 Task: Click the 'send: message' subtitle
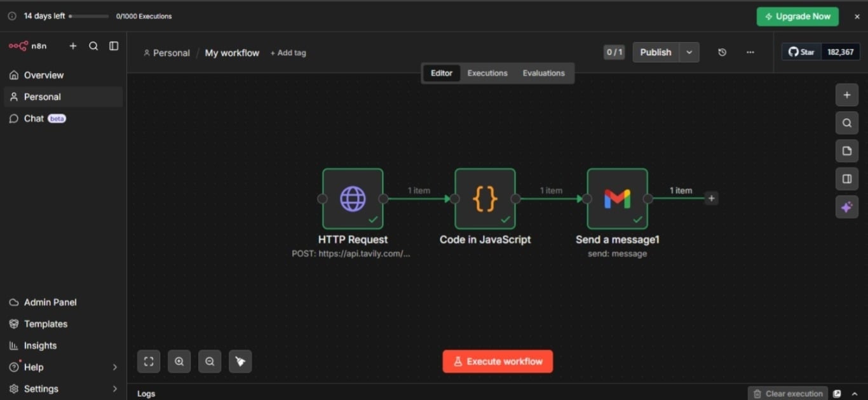pyautogui.click(x=617, y=253)
